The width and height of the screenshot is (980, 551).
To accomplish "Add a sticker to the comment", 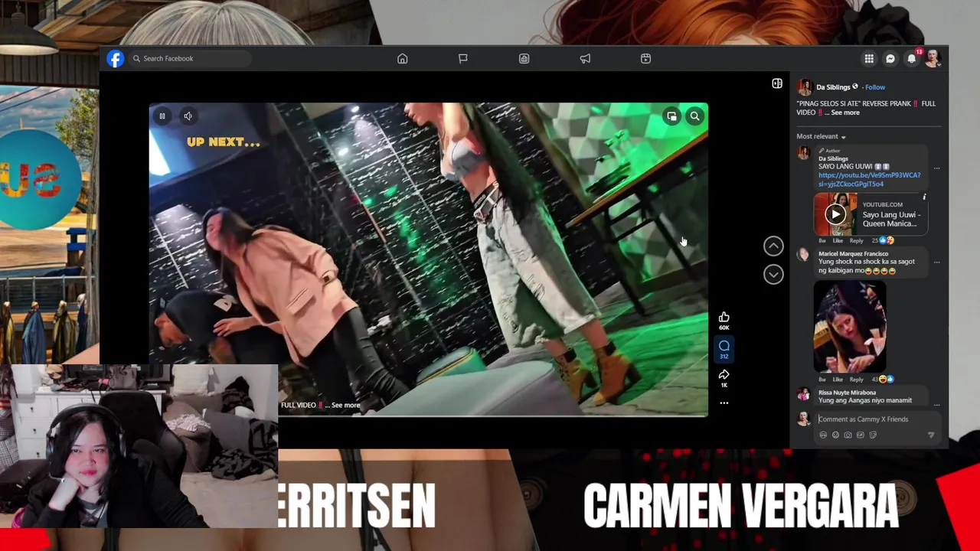I will [x=872, y=435].
